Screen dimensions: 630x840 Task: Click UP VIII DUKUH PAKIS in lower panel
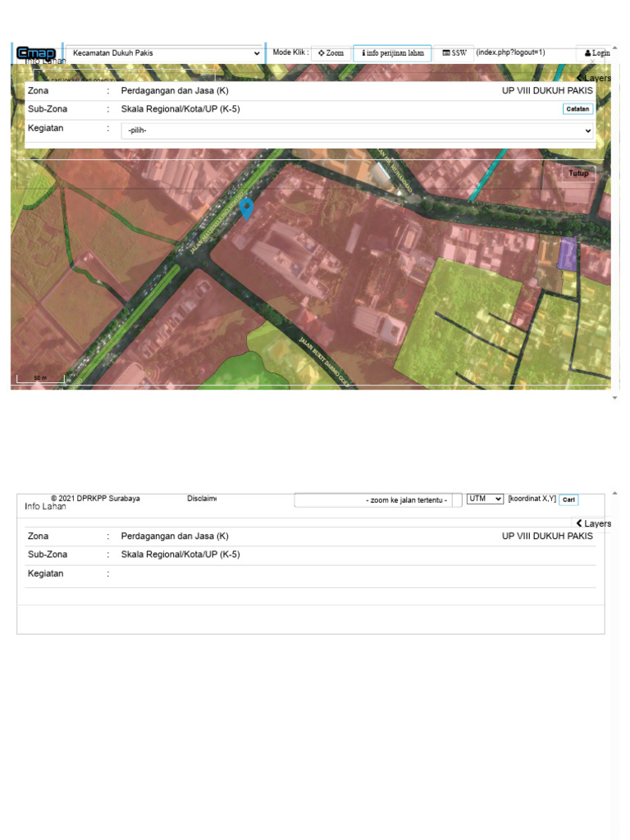[x=547, y=536]
